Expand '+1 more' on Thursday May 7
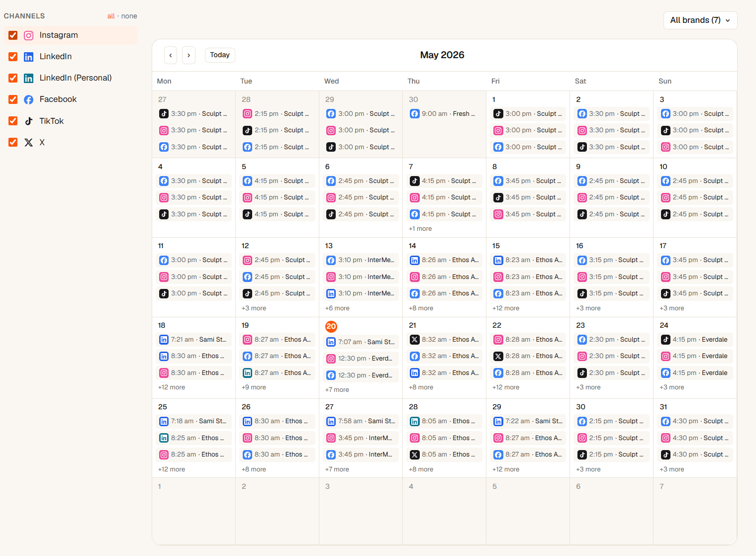This screenshot has width=756, height=556. point(420,229)
